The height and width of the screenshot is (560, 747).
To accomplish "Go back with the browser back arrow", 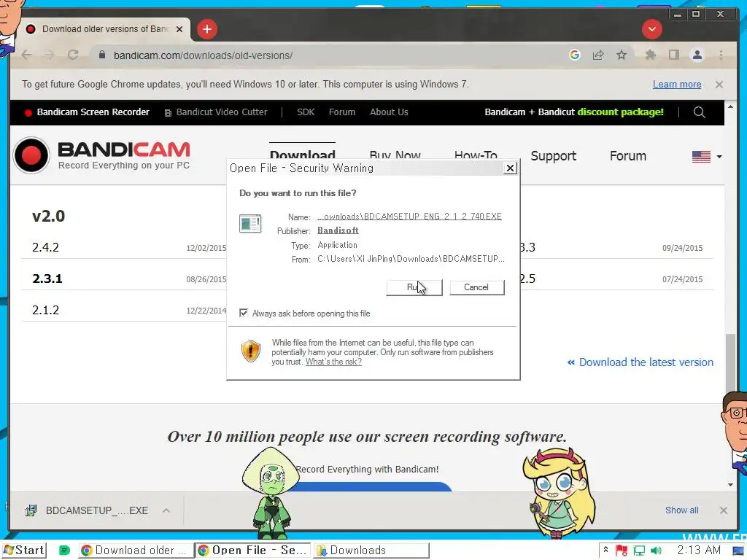I will click(x=27, y=55).
